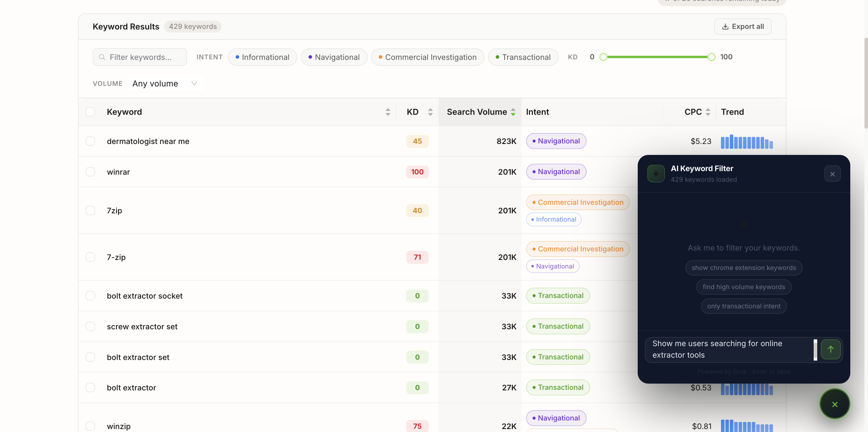Sort the KD column using its sort arrows
The image size is (868, 432).
tap(430, 112)
